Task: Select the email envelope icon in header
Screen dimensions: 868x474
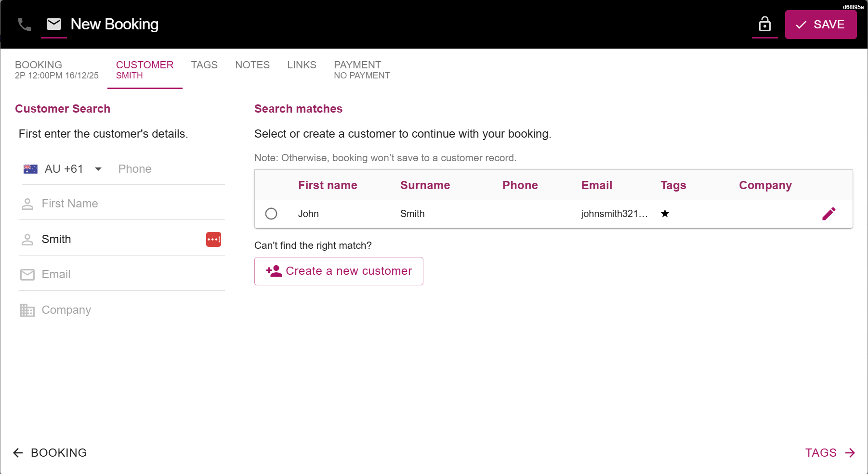Action: tap(54, 24)
